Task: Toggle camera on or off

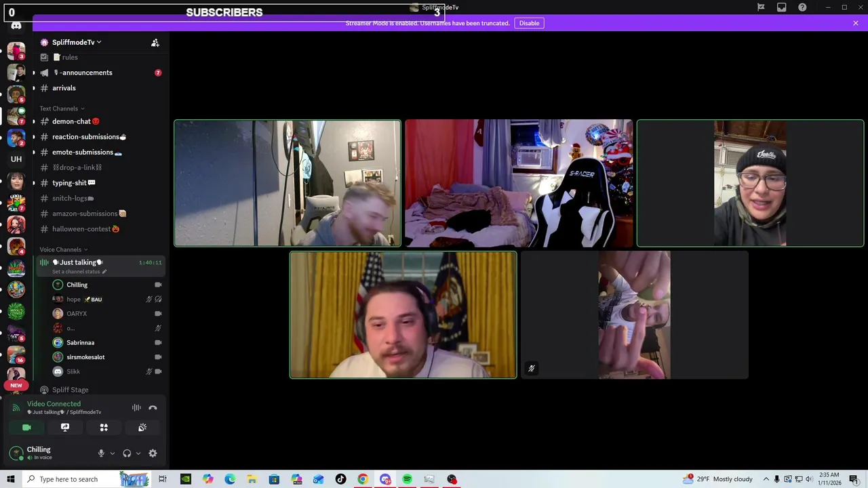Action: point(26,428)
